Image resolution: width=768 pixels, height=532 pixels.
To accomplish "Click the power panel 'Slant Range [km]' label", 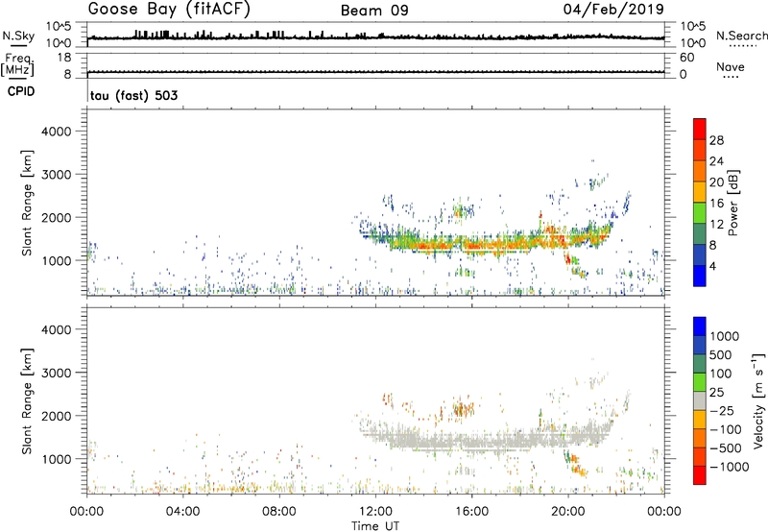I will pos(27,203).
